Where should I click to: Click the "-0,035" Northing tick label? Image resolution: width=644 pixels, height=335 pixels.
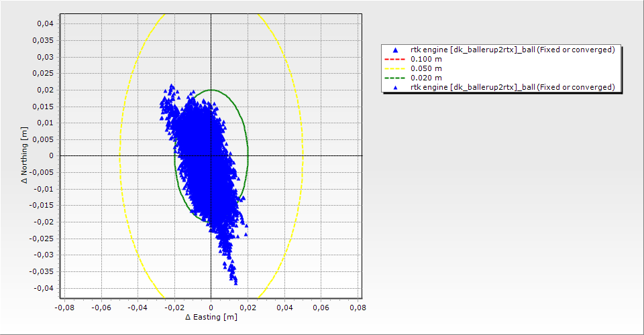pos(42,271)
